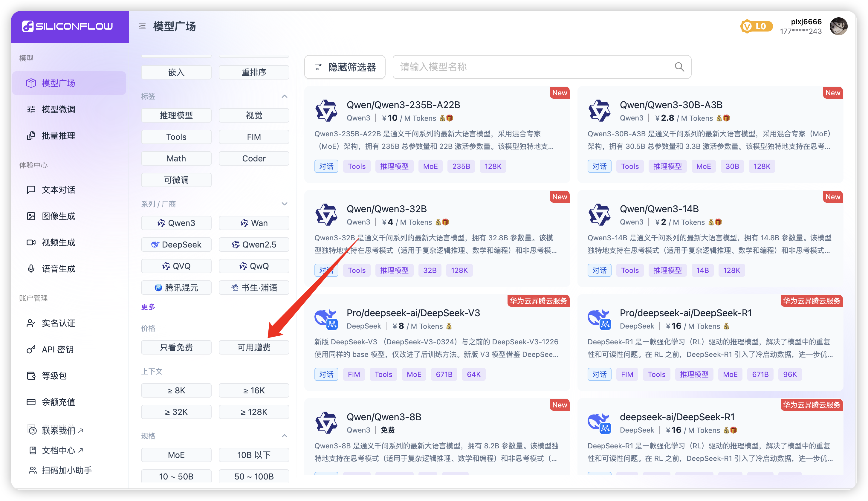Click the 余额充值 card icon
This screenshot has width=868, height=501.
click(31, 402)
